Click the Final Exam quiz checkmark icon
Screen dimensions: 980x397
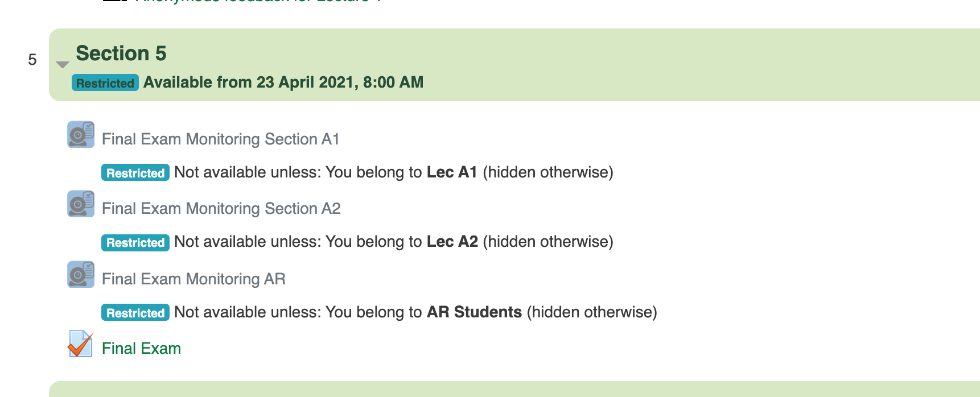(x=81, y=344)
